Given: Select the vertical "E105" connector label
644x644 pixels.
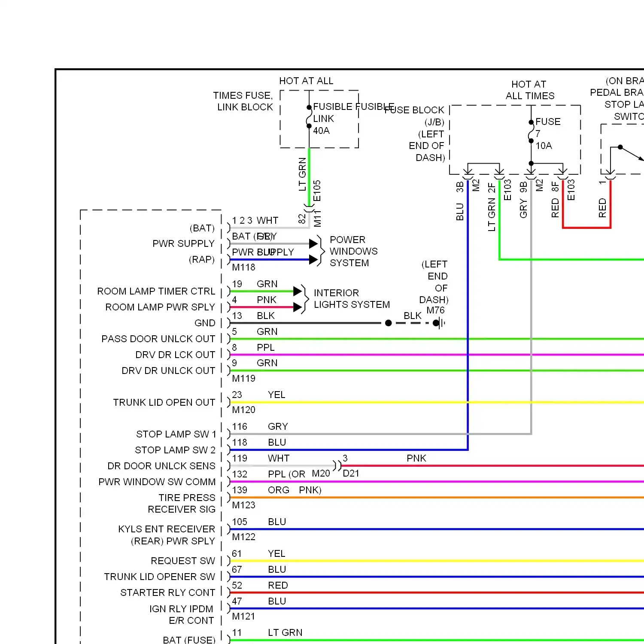Looking at the screenshot, I should pos(317,191).
